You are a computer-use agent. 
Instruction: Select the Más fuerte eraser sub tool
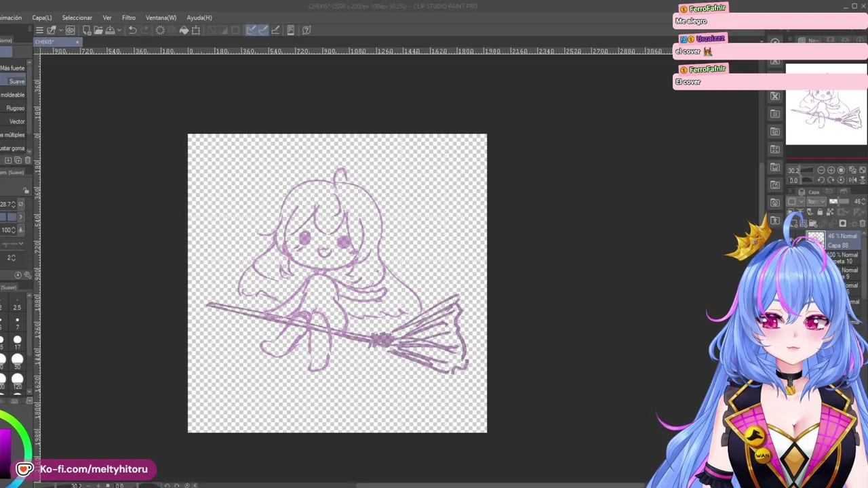point(13,68)
